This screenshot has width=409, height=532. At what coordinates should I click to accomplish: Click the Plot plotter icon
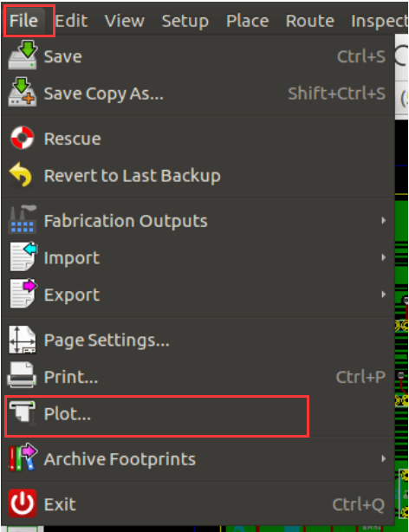[x=23, y=412]
